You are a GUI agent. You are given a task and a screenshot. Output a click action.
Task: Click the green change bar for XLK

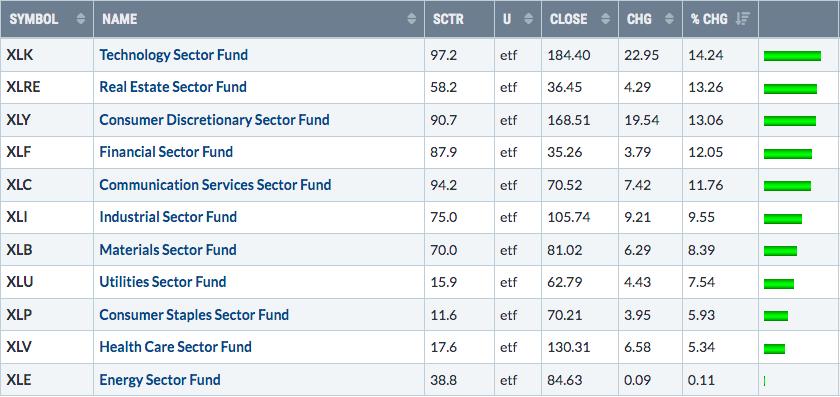[x=792, y=56]
